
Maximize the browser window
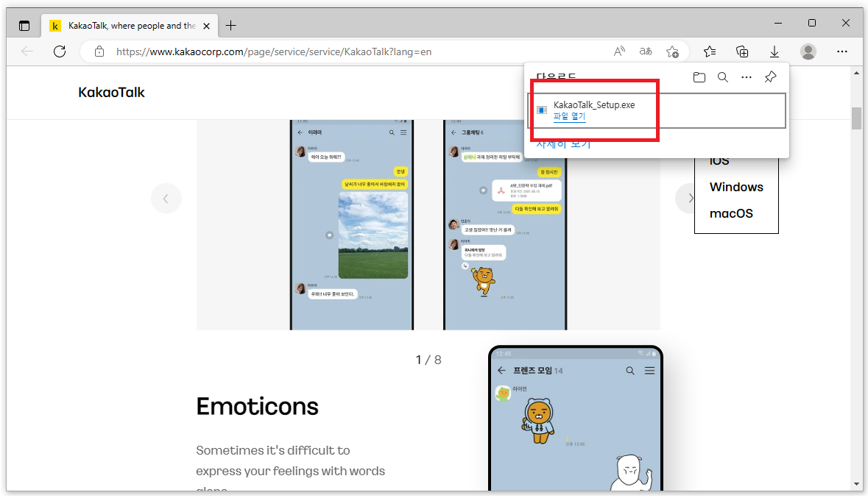[x=811, y=24]
